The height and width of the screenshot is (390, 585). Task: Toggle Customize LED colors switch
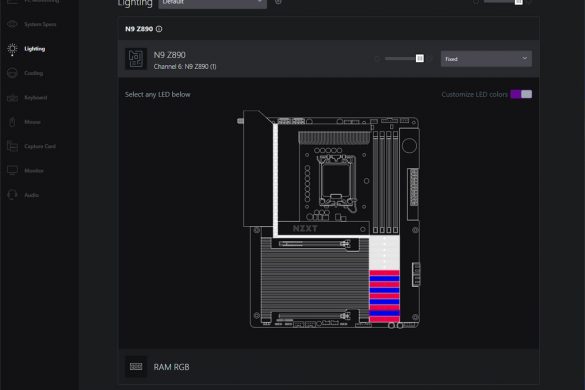[x=521, y=94]
